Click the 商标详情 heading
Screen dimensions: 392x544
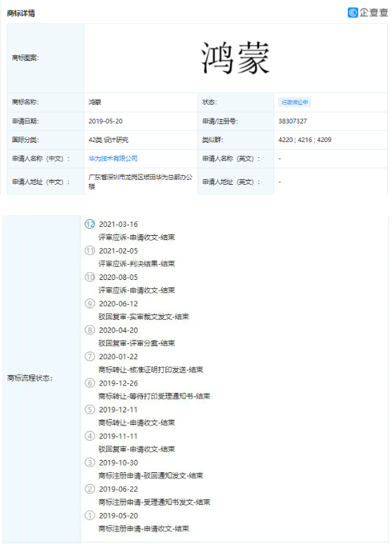click(x=21, y=13)
